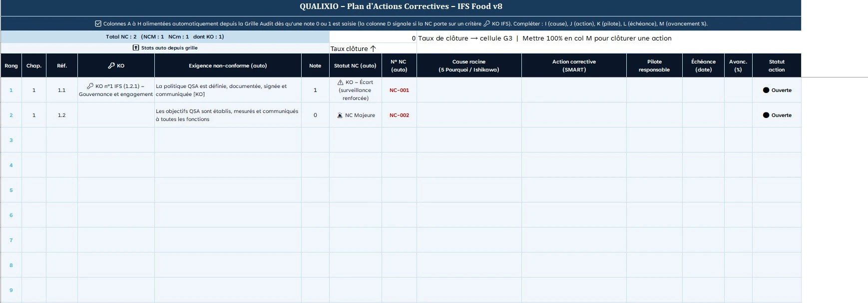
Task: Select the NC Majeure status cell
Action: tap(356, 115)
